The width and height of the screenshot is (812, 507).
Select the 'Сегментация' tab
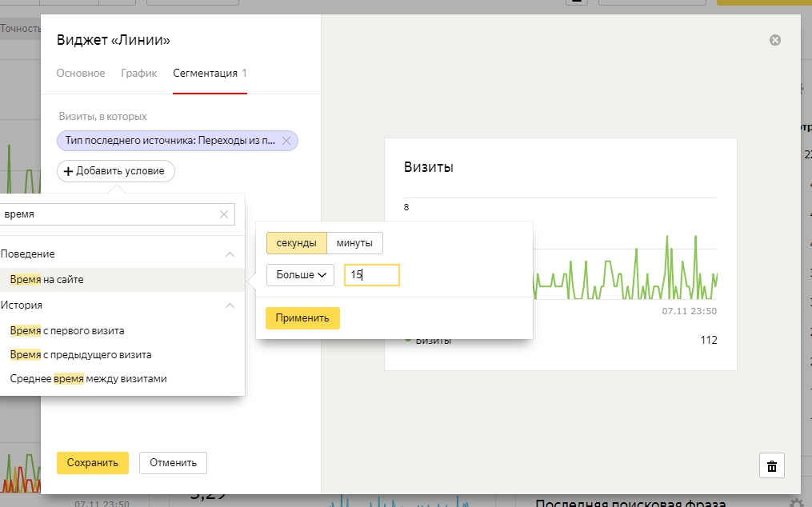click(x=210, y=74)
